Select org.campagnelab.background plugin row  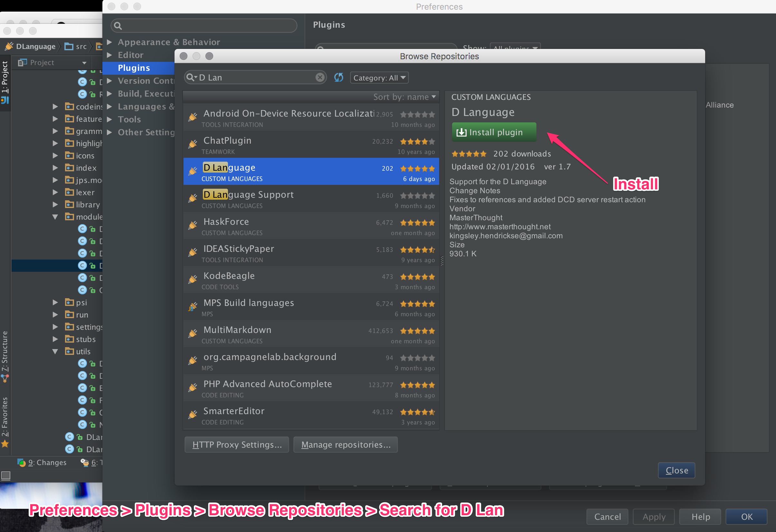pos(311,361)
